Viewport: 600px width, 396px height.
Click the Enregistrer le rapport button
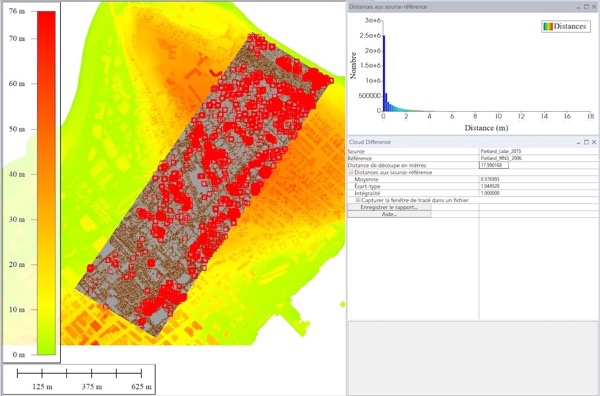click(389, 207)
